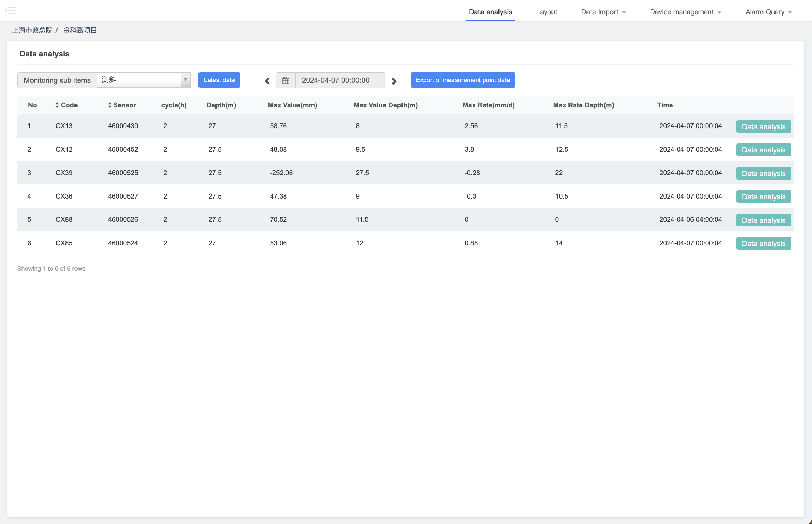The width and height of the screenshot is (812, 524).
Task: Click the cycle(h) column header
Action: (174, 105)
